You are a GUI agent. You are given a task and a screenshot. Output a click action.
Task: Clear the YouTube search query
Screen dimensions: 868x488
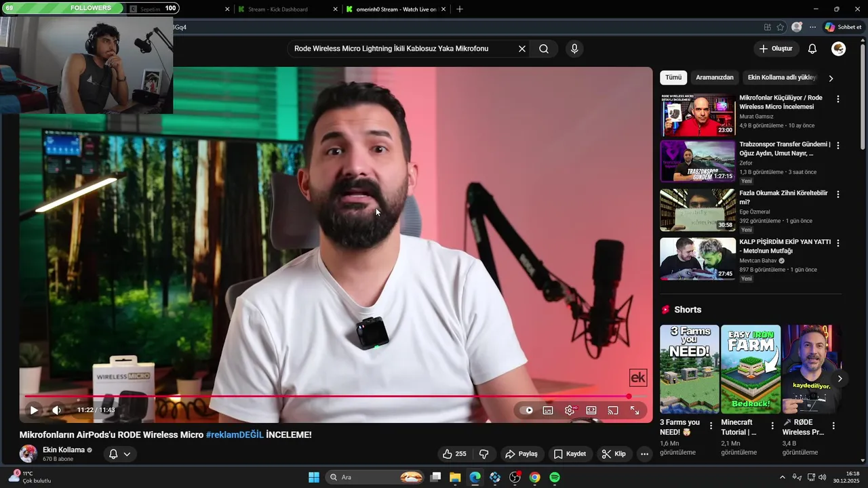point(522,49)
